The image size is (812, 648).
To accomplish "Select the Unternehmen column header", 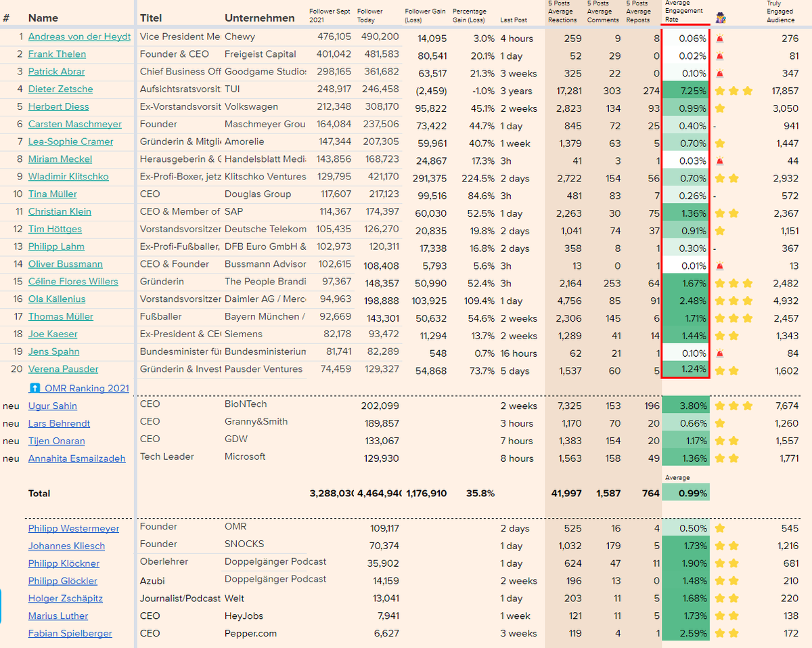I will tap(260, 18).
